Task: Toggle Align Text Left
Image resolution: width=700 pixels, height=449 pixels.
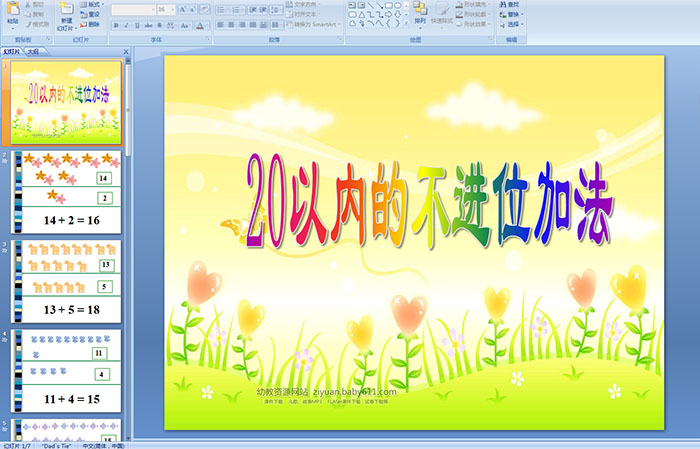Action: pos(221,25)
